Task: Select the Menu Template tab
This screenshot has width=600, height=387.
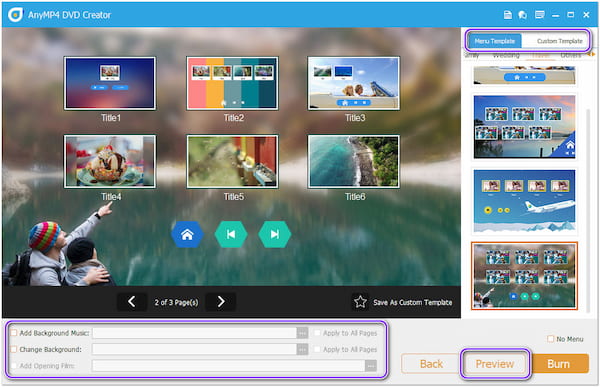Action: [494, 41]
